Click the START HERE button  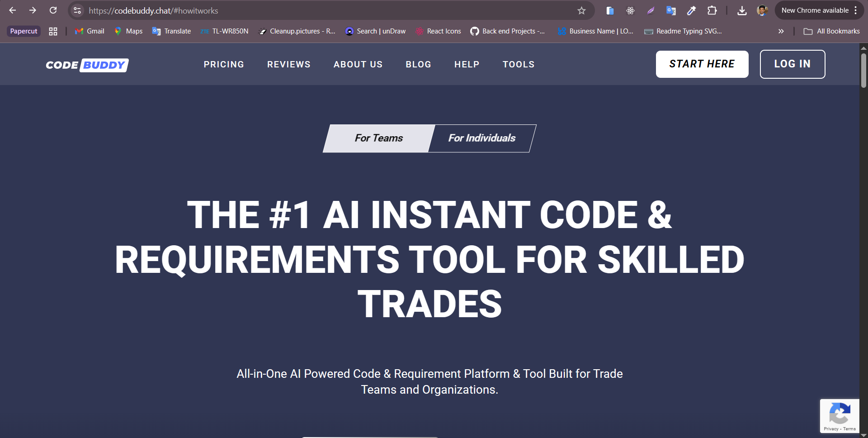702,64
